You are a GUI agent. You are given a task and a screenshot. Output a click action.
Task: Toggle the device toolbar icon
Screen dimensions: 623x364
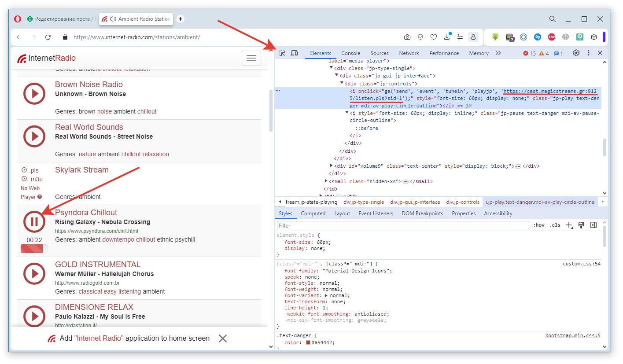pos(294,53)
